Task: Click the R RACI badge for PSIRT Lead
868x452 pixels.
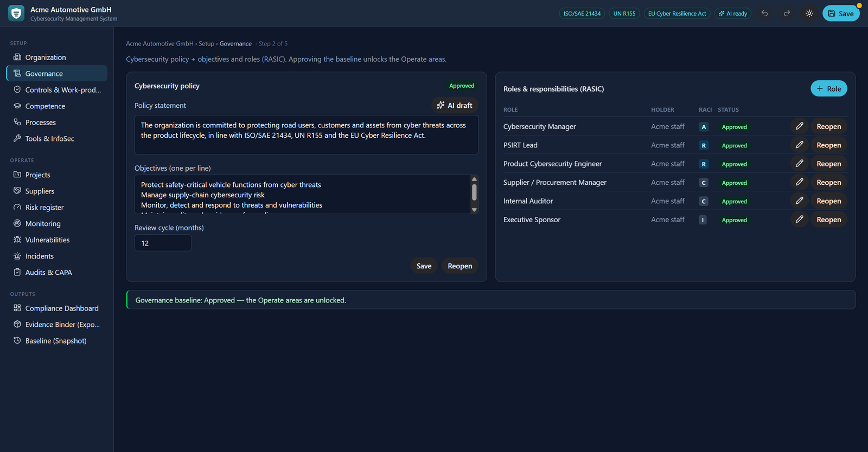Action: pos(704,145)
